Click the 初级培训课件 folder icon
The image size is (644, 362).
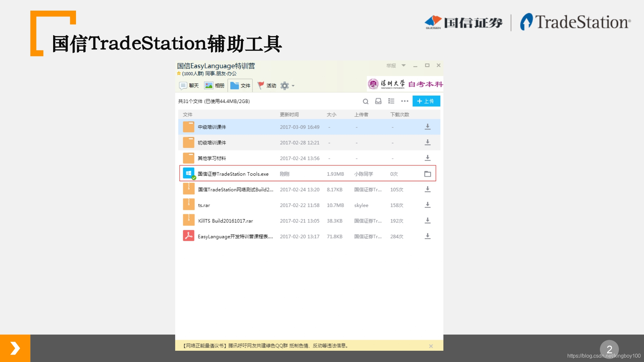click(x=189, y=142)
